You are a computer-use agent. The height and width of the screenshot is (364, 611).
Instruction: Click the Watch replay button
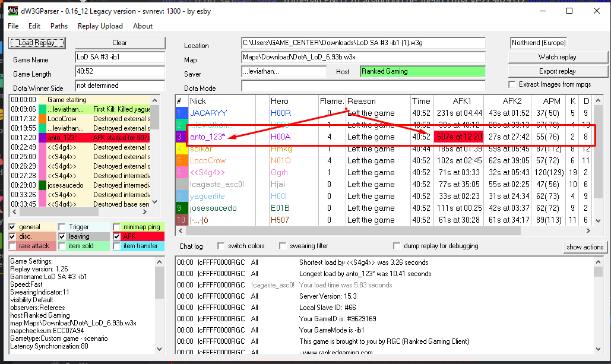(558, 57)
